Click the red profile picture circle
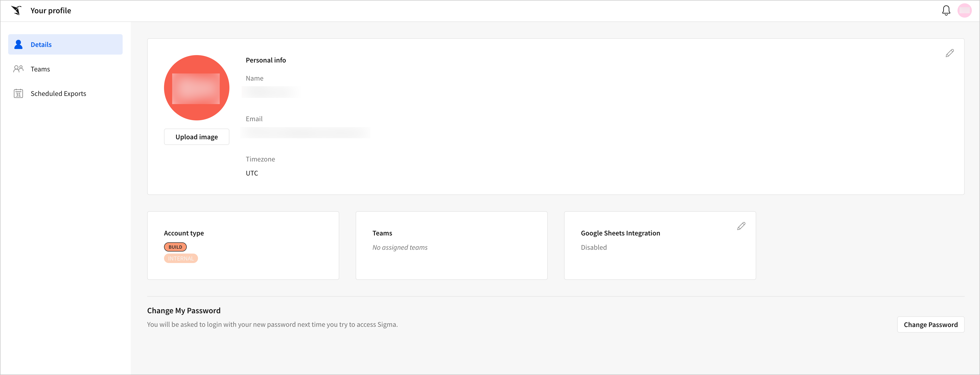The height and width of the screenshot is (375, 980). [x=196, y=88]
